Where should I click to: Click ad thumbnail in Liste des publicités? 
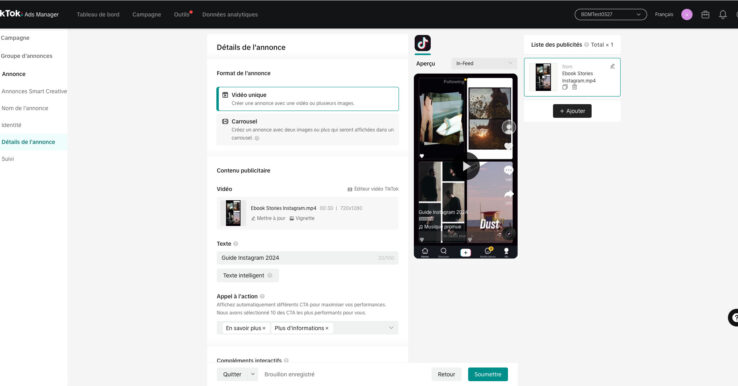[x=543, y=77]
